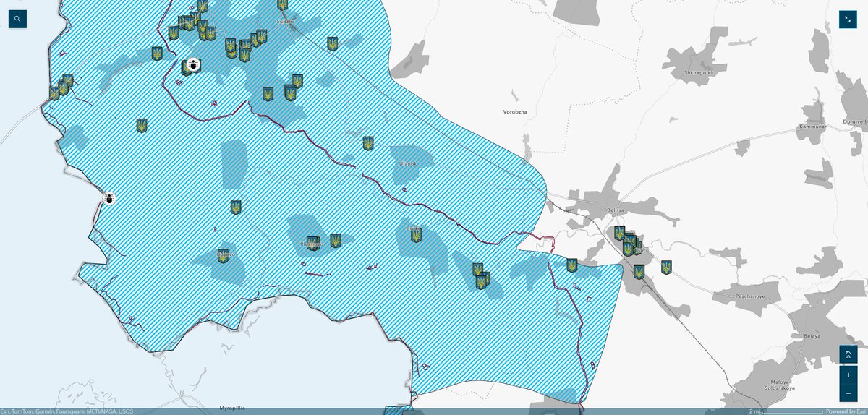Zoom out with the minus button
Screen dimensions: 868x415
tap(848, 393)
